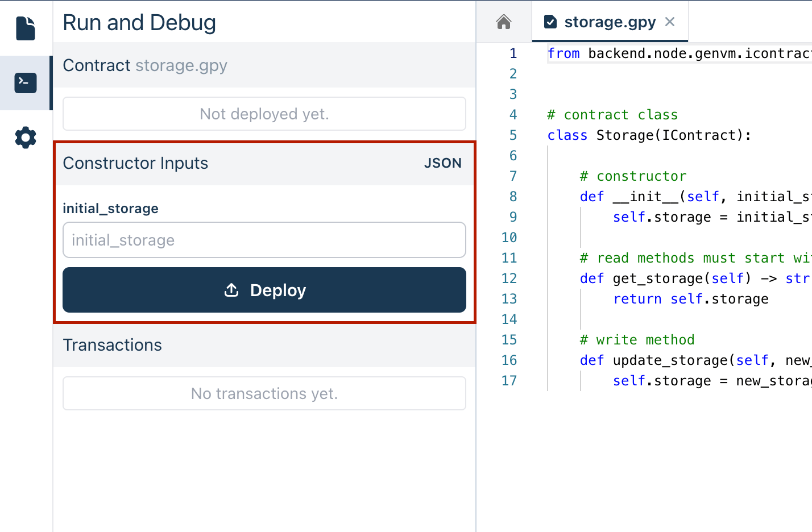Click the checkmark file icon on storage.gpy tab
Image resolution: width=812 pixels, height=532 pixels.
[550, 22]
